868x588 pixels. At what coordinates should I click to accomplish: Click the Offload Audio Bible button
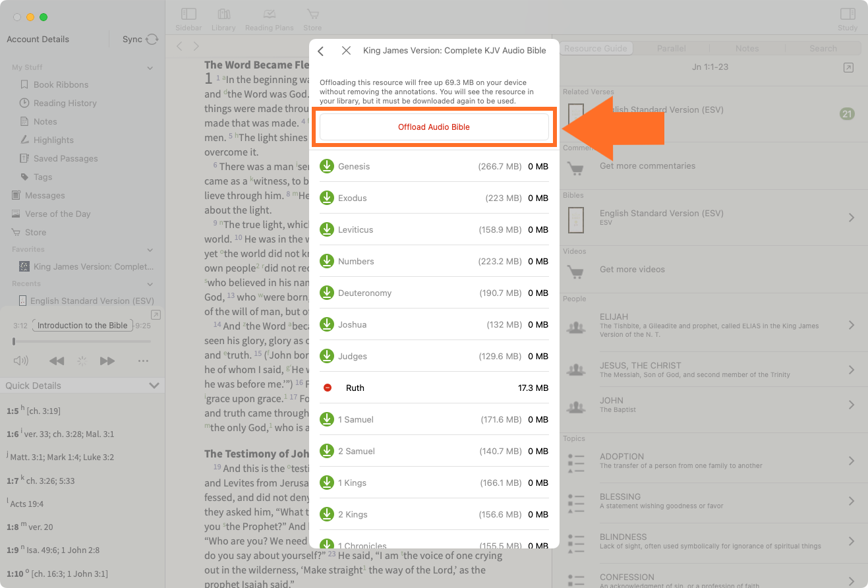click(x=434, y=127)
